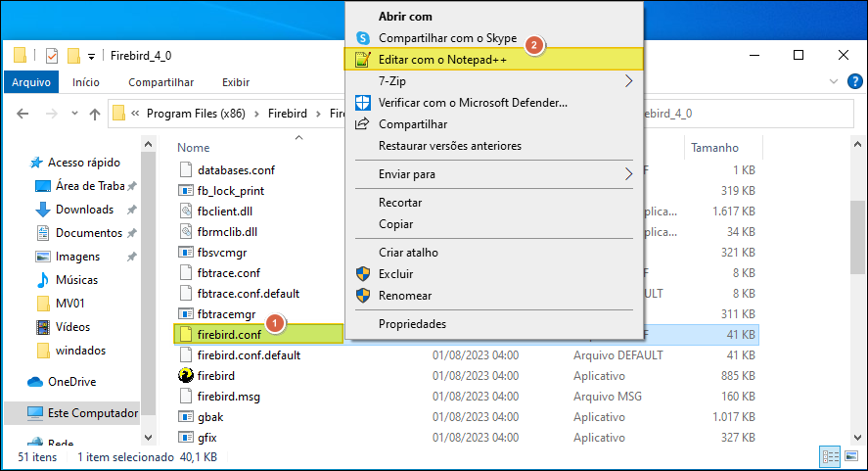This screenshot has height=471, width=868.
Task: Click the back navigation arrow
Action: pyautogui.click(x=23, y=114)
